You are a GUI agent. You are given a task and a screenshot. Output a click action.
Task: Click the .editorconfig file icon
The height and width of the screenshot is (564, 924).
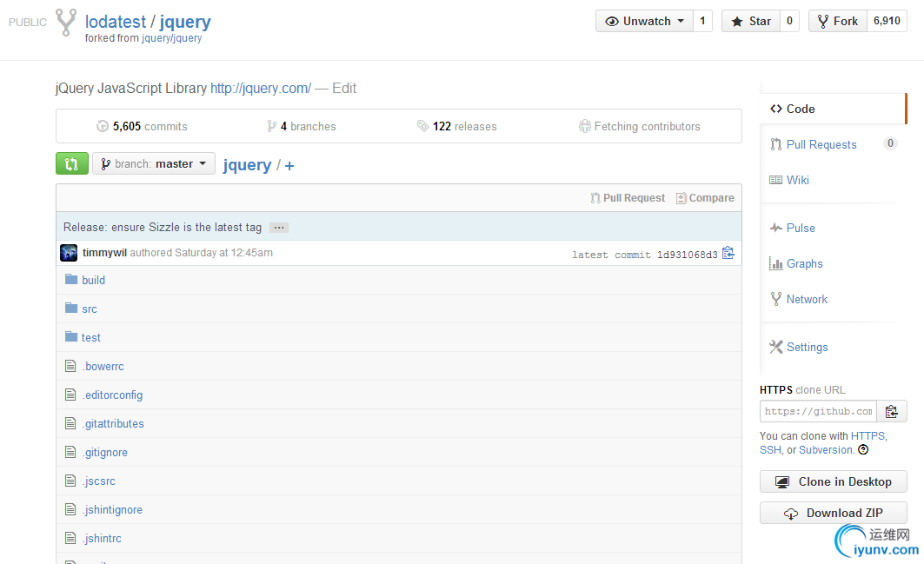pyautogui.click(x=70, y=395)
